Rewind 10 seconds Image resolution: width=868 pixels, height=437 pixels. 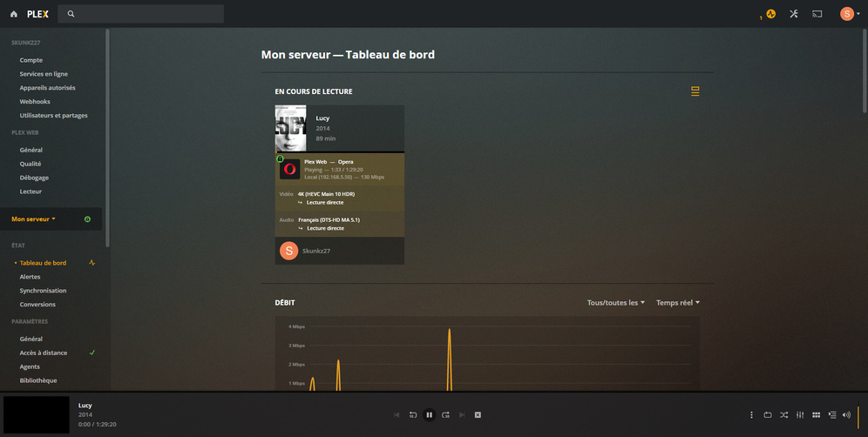(x=413, y=415)
